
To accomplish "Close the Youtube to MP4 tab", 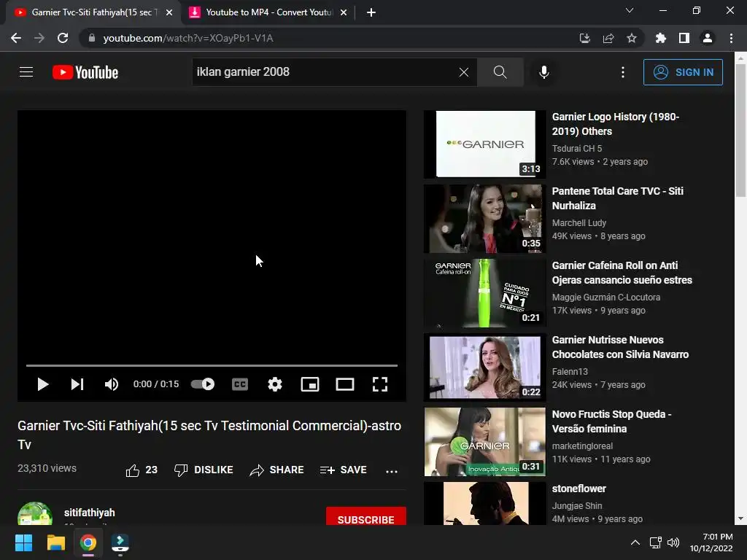I will click(x=344, y=12).
